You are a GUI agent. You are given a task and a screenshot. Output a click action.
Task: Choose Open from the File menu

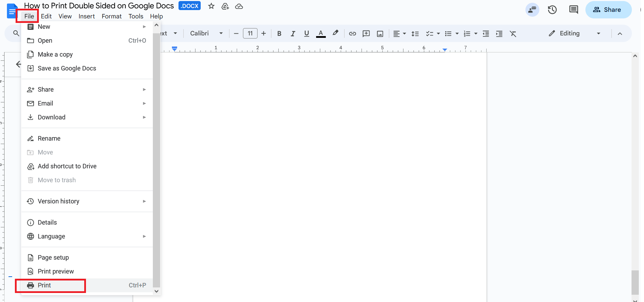click(87, 41)
